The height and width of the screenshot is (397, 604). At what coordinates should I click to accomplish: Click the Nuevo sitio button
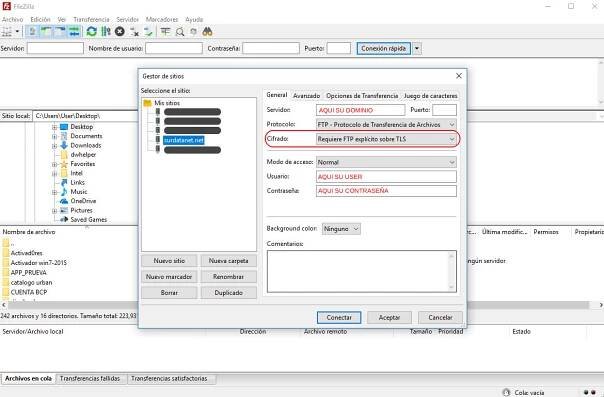point(169,261)
